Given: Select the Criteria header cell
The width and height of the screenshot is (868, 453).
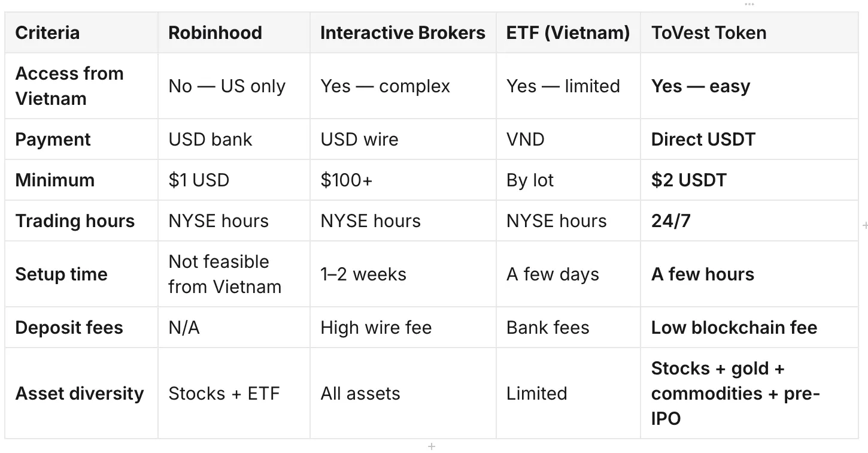Looking at the screenshot, I should coord(81,32).
